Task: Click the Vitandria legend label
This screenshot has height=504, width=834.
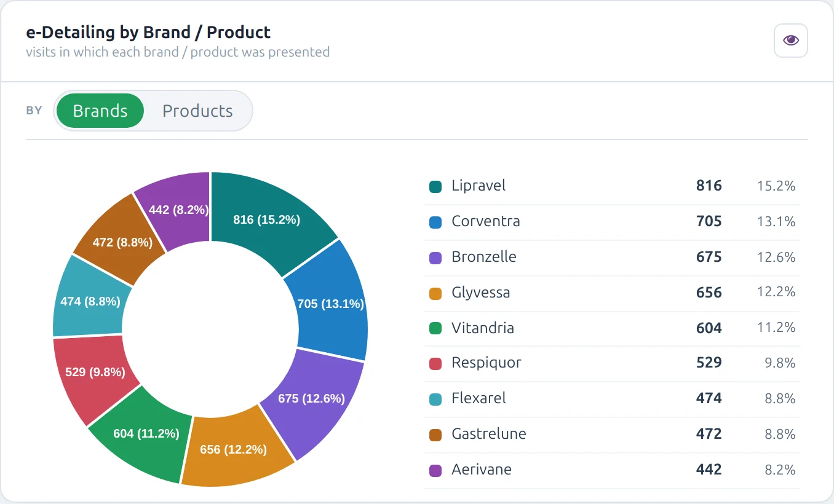Action: click(483, 328)
